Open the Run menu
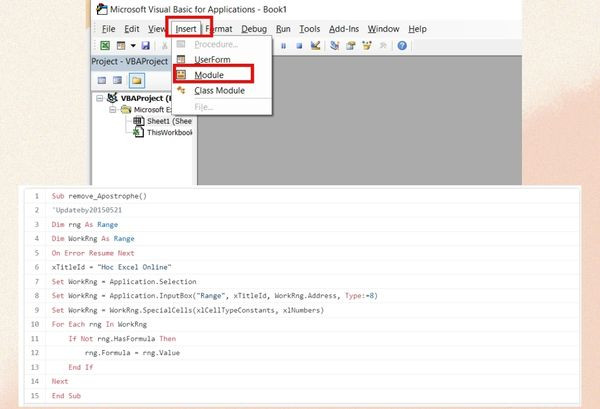Screen dimensions: 600x409 (x=283, y=29)
